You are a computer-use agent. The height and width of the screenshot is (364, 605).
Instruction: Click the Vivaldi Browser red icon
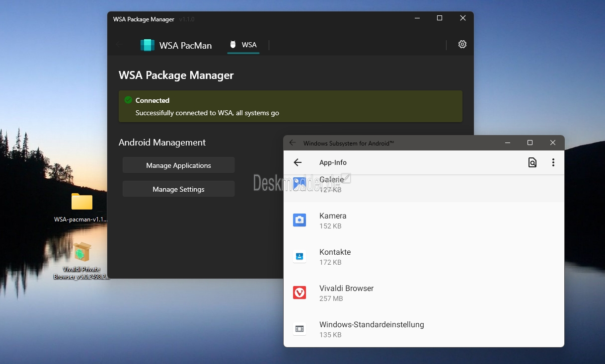[300, 292]
